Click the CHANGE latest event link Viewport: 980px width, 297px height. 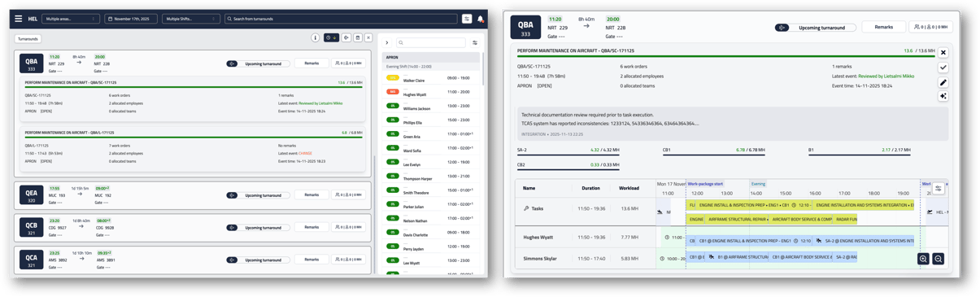pyautogui.click(x=305, y=153)
